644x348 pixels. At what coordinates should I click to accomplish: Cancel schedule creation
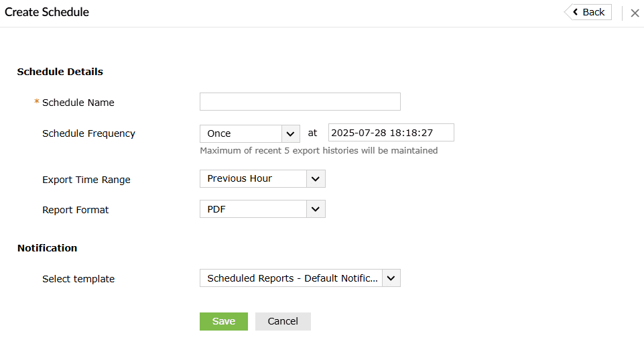coord(283,321)
